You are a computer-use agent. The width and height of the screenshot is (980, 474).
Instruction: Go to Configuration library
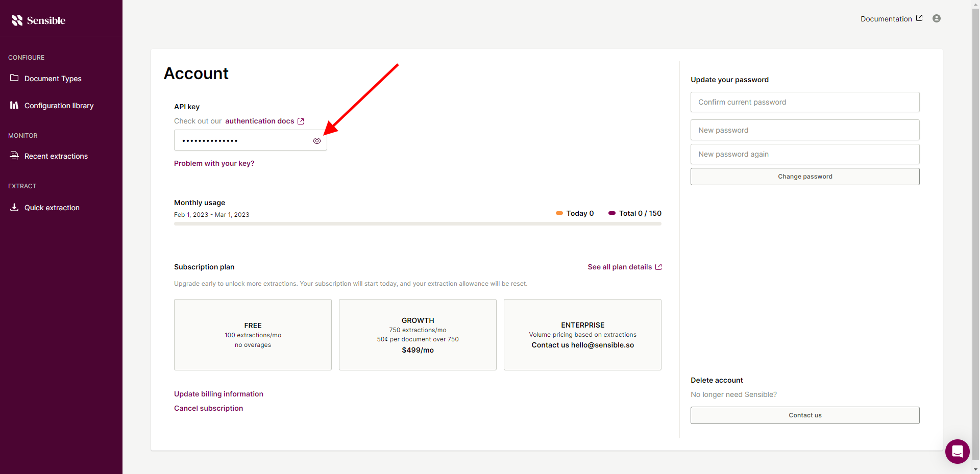coord(59,106)
